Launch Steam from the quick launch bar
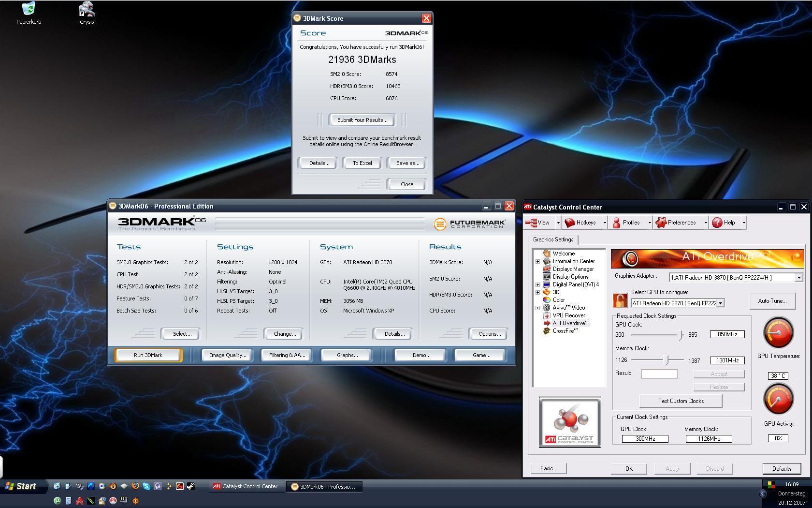This screenshot has width=812, height=508. click(191, 486)
